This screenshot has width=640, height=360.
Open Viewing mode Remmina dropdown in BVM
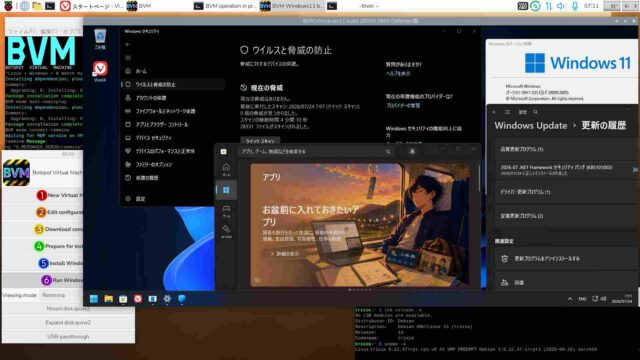pos(61,295)
